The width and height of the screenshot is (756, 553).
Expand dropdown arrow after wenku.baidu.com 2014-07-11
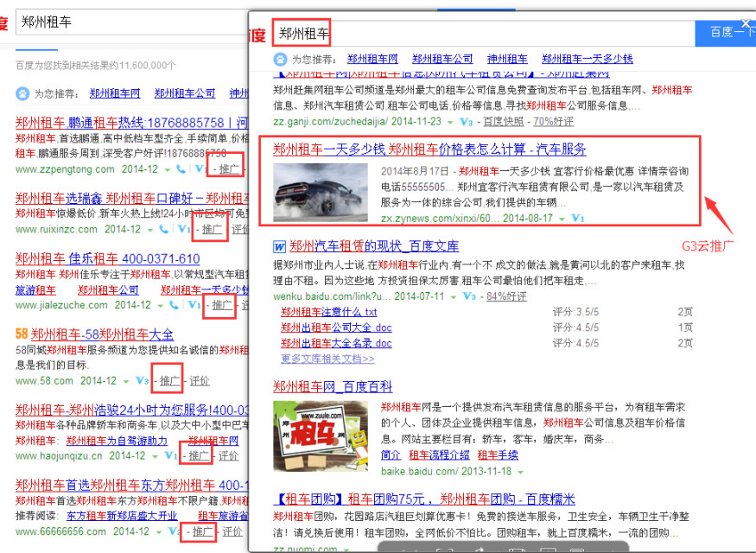[x=454, y=297]
